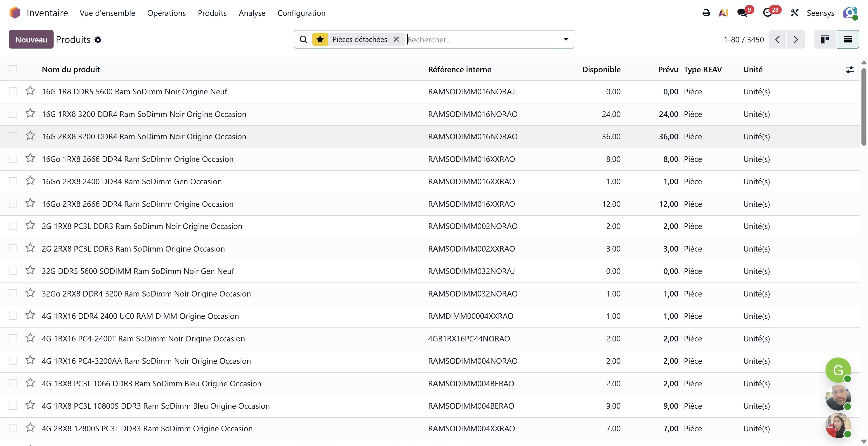Open the user avatar menu

point(850,13)
